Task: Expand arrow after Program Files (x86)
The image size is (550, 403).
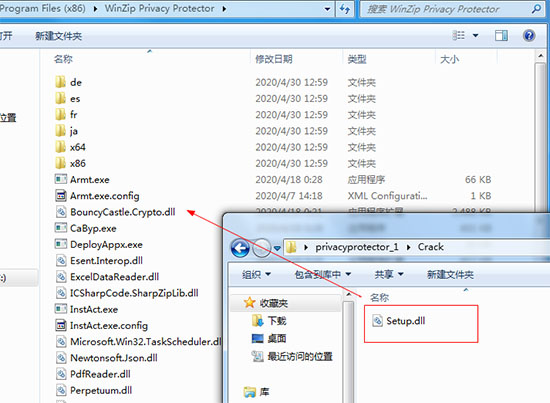Action: pos(95,9)
